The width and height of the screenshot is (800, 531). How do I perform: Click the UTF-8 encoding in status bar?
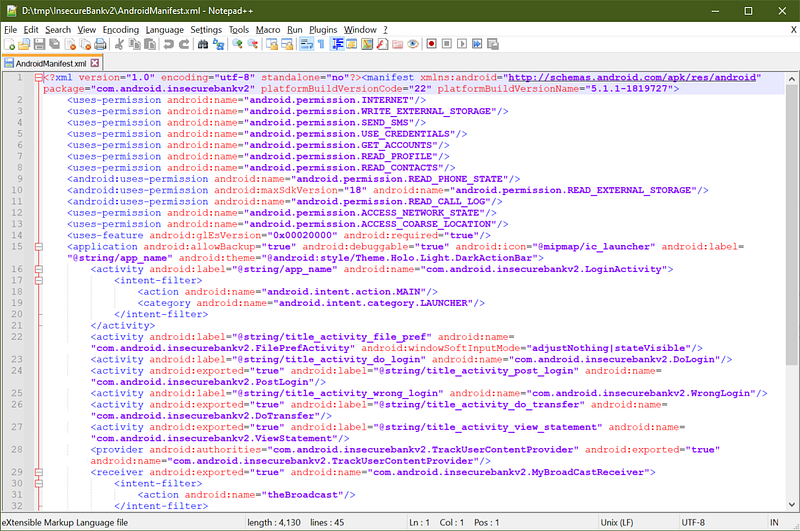pos(693,522)
